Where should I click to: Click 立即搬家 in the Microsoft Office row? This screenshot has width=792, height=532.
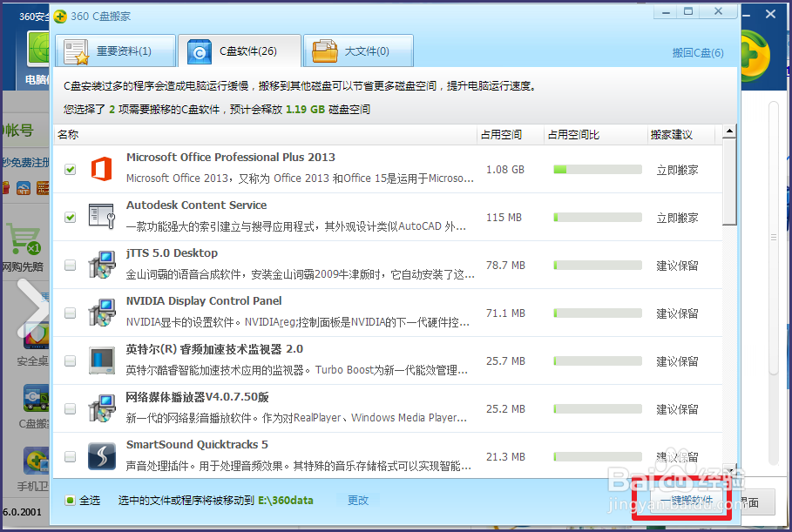(677, 170)
